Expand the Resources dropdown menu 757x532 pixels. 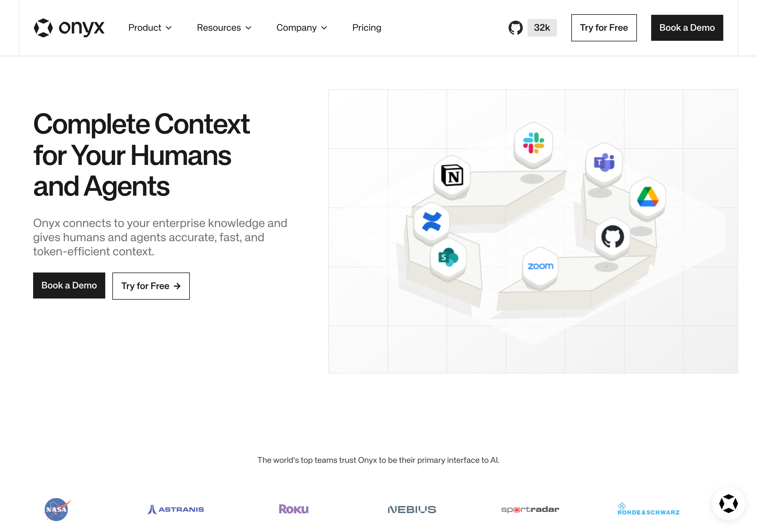coord(224,28)
